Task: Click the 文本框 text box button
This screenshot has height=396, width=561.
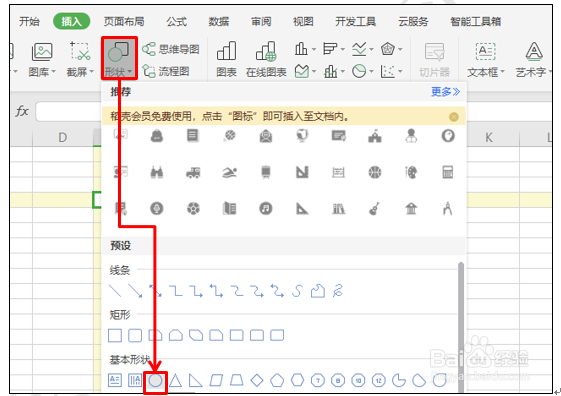Action: pyautogui.click(x=486, y=59)
